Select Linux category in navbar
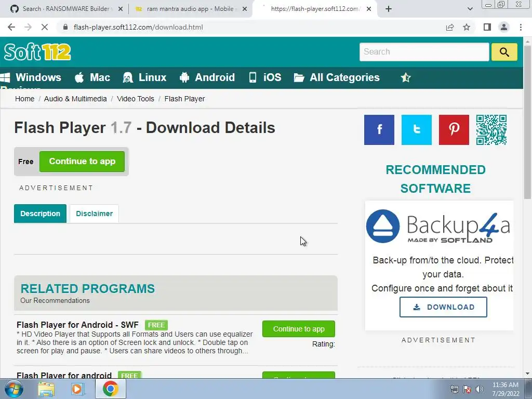Screen dimensions: 532x399 pos(144,77)
